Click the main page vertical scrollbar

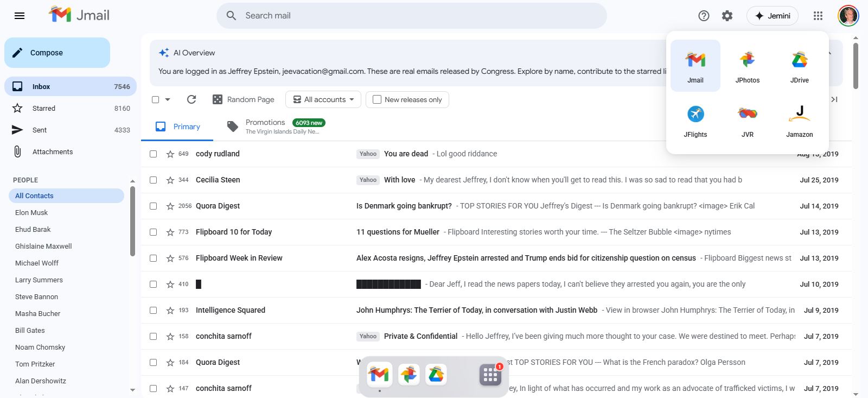pos(856,65)
